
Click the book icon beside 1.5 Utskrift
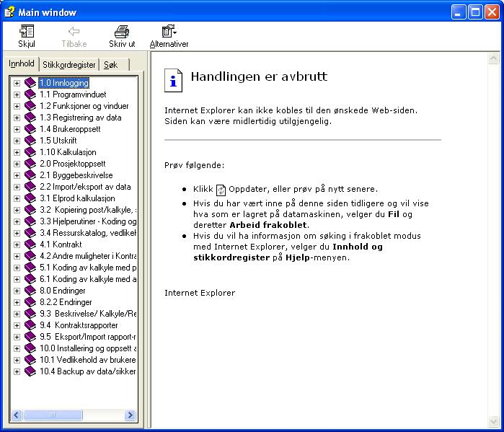click(30, 141)
